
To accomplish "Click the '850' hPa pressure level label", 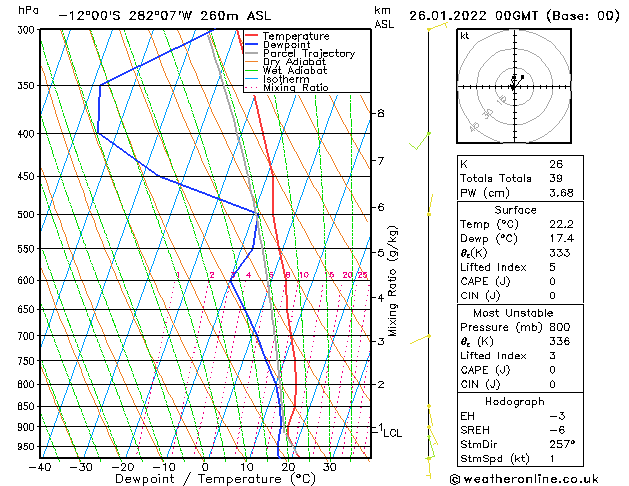I will tap(27, 407).
